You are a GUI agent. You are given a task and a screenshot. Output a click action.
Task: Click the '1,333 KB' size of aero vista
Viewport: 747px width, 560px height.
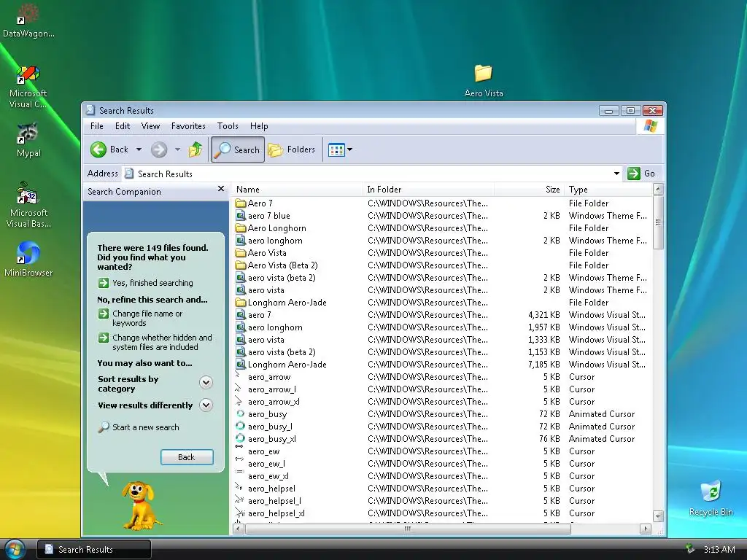[x=543, y=340]
